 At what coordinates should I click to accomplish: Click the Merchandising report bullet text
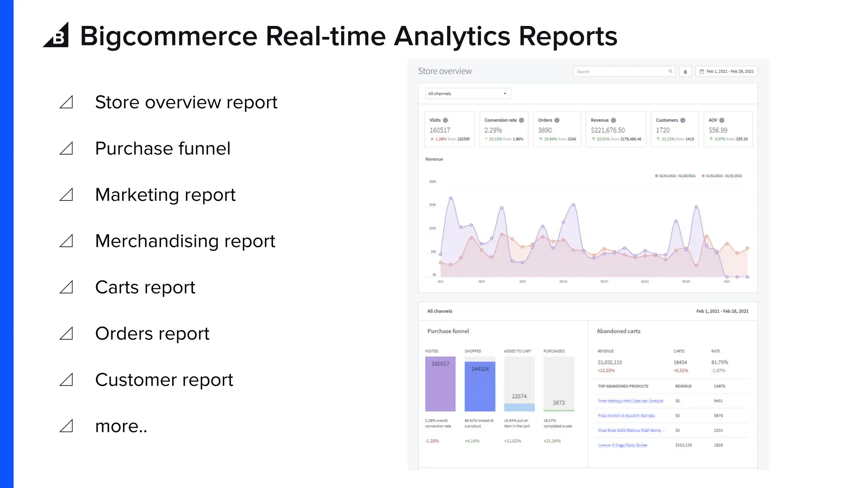[x=185, y=241]
